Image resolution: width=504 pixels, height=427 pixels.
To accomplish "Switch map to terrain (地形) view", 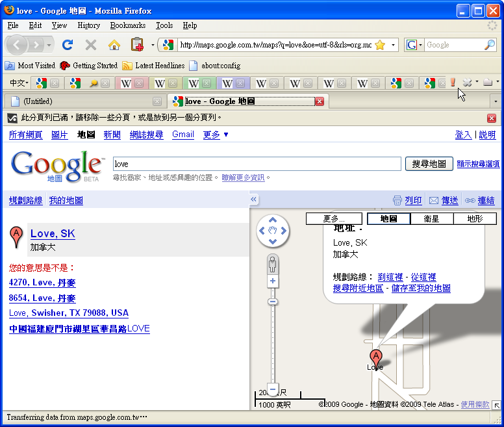I will point(475,219).
